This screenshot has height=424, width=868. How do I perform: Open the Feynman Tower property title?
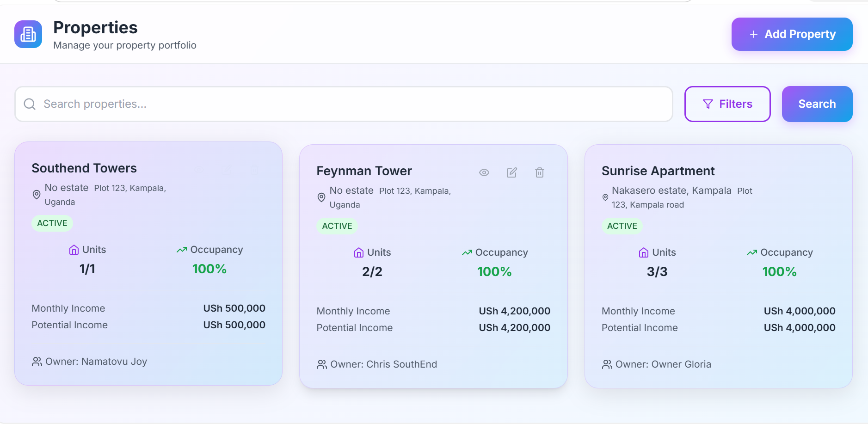364,171
